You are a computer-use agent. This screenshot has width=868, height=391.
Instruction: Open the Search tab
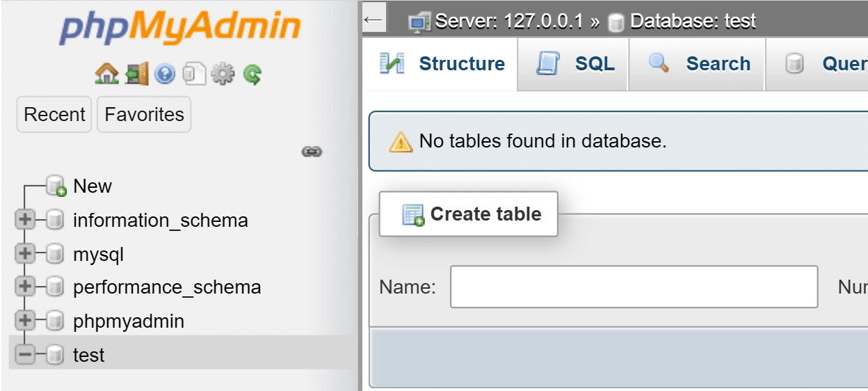698,64
